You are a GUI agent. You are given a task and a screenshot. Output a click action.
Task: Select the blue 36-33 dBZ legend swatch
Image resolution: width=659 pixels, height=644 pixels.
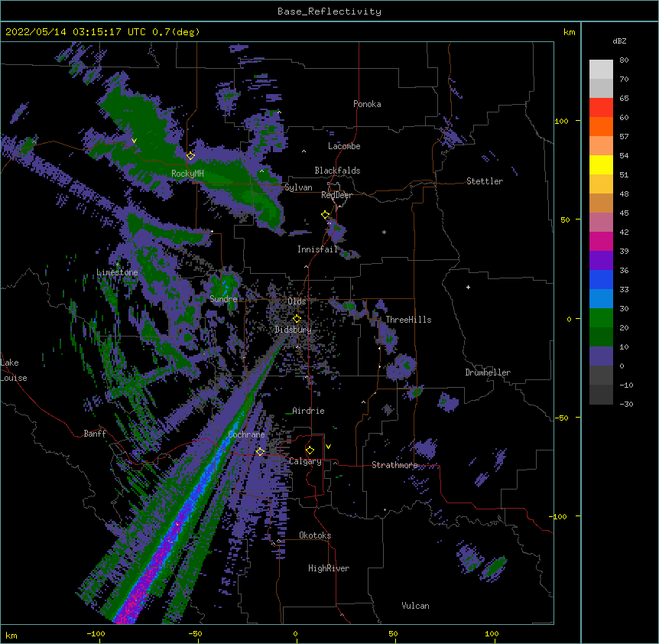601,279
